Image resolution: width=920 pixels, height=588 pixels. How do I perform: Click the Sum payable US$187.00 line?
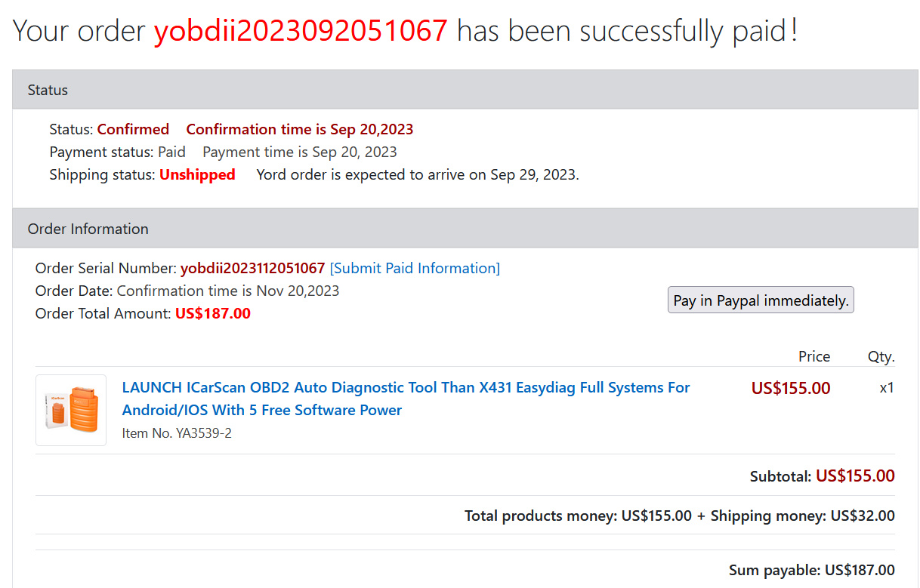812,570
